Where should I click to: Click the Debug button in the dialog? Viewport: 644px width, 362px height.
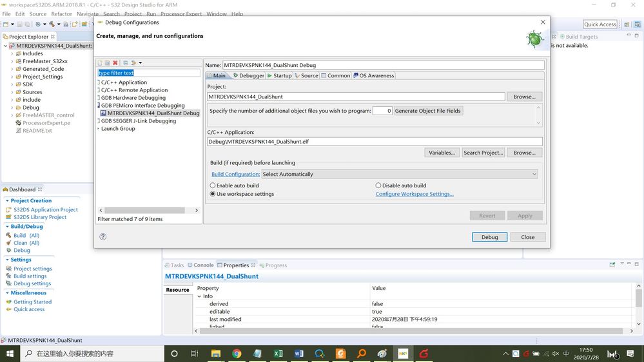(x=489, y=237)
